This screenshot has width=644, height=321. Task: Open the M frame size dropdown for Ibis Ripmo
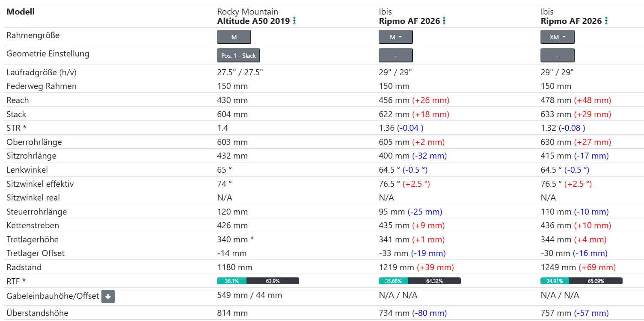coord(396,37)
